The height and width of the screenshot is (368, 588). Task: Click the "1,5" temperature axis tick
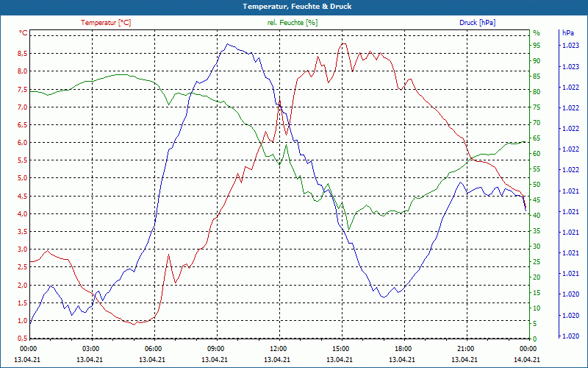[x=22, y=303]
